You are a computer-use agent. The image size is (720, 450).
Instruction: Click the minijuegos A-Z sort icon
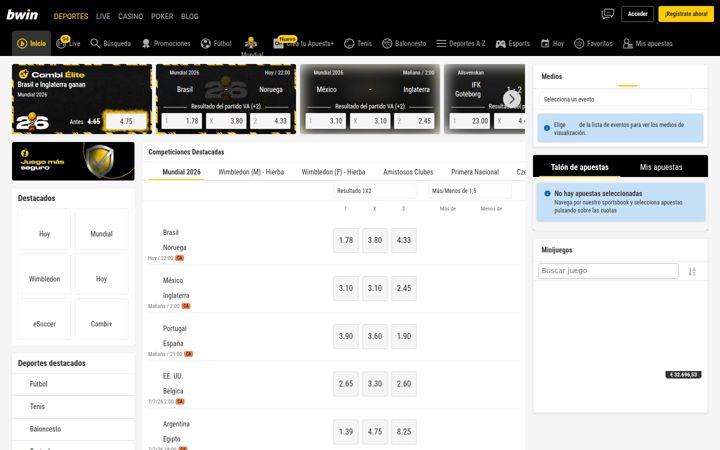tap(692, 271)
